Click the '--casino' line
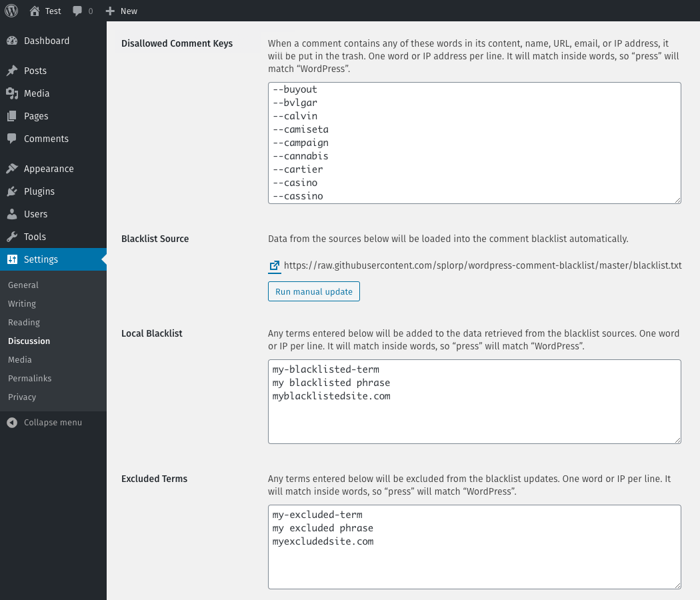700x600 pixels. coord(295,183)
